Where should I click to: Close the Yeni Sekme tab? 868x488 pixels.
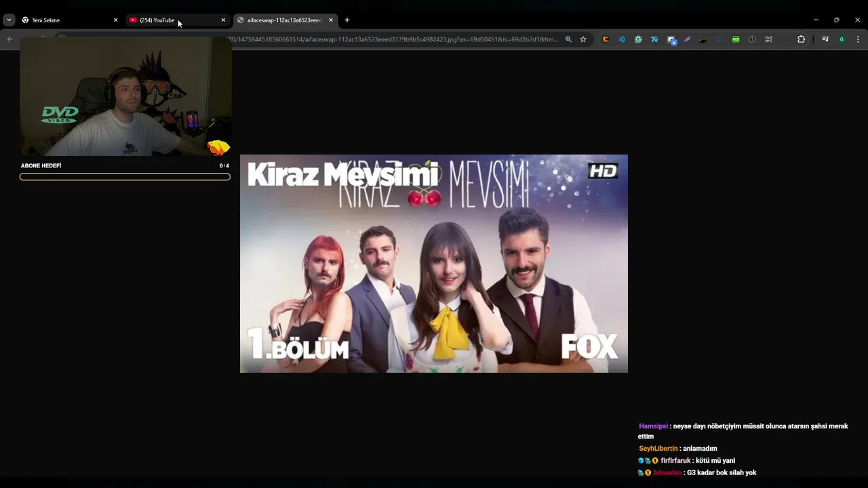click(x=115, y=20)
